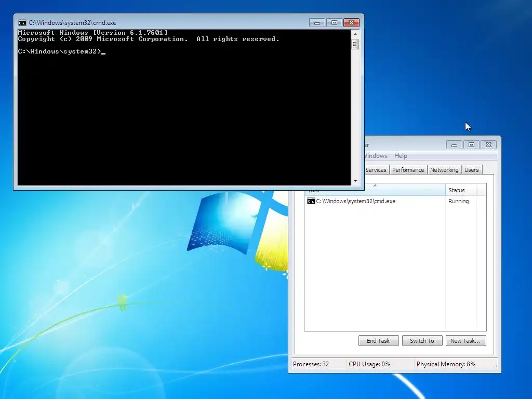532x399 pixels.
Task: Click the cmd.exe title bar icon
Action: (22, 23)
